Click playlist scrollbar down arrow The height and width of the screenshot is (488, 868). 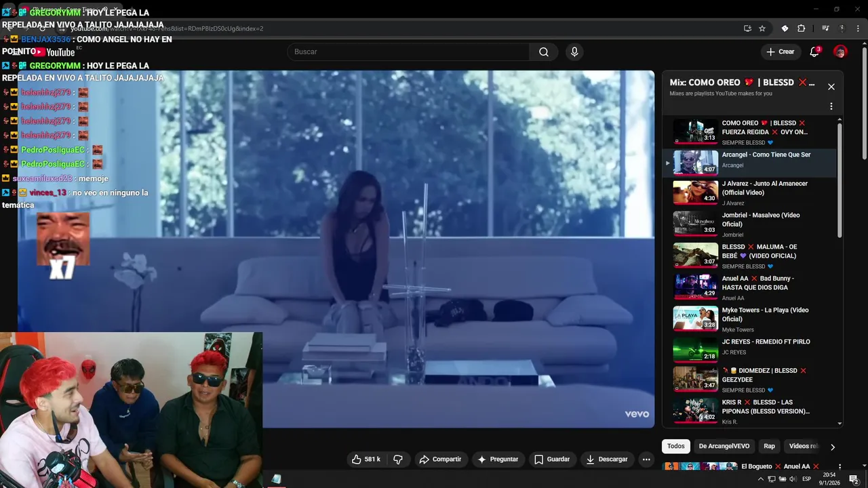tap(840, 424)
